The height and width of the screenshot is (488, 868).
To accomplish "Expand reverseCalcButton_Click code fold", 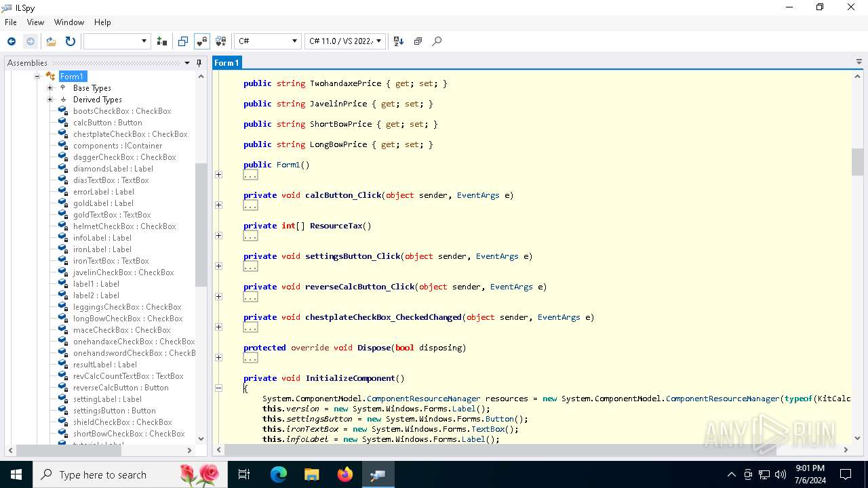I will (218, 297).
